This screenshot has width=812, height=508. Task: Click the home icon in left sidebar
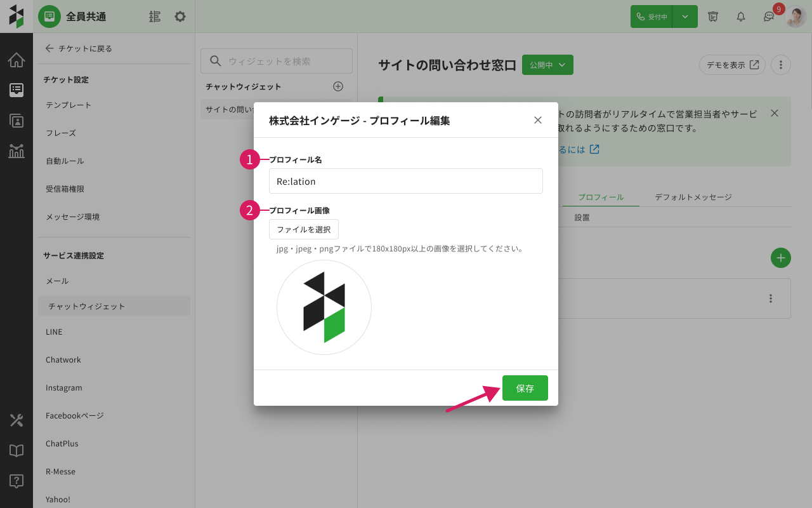16,60
